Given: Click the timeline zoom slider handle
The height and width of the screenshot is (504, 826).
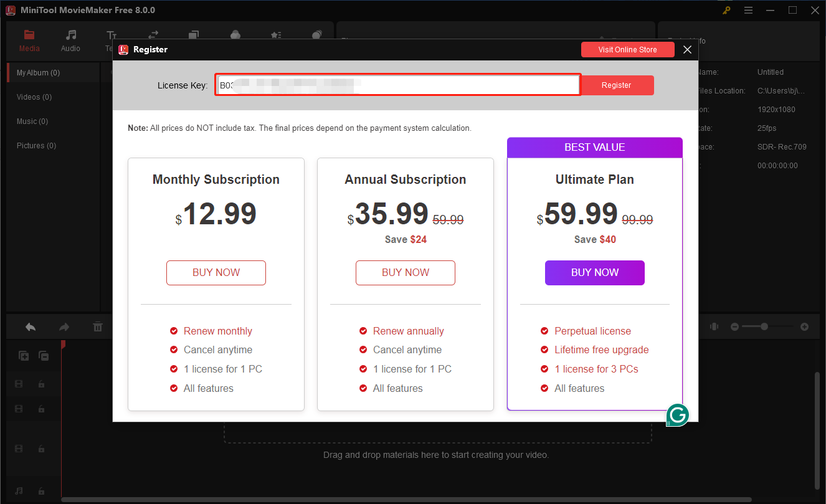Looking at the screenshot, I should (x=764, y=326).
